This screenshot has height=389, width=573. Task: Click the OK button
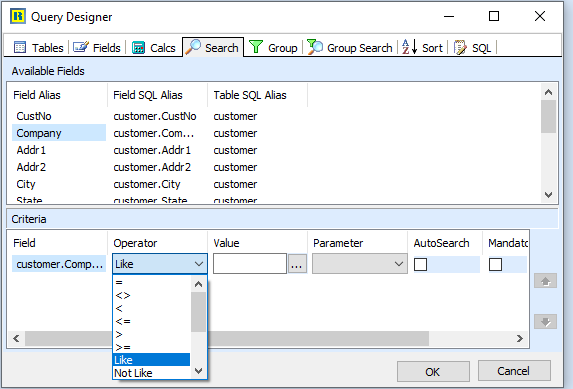(x=433, y=372)
